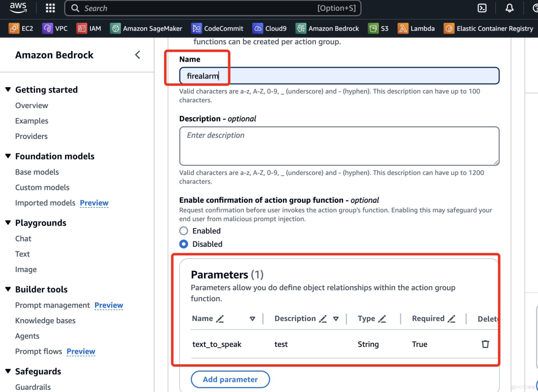The height and width of the screenshot is (392, 538).
Task: Go to the Agents page
Action: pyautogui.click(x=27, y=336)
